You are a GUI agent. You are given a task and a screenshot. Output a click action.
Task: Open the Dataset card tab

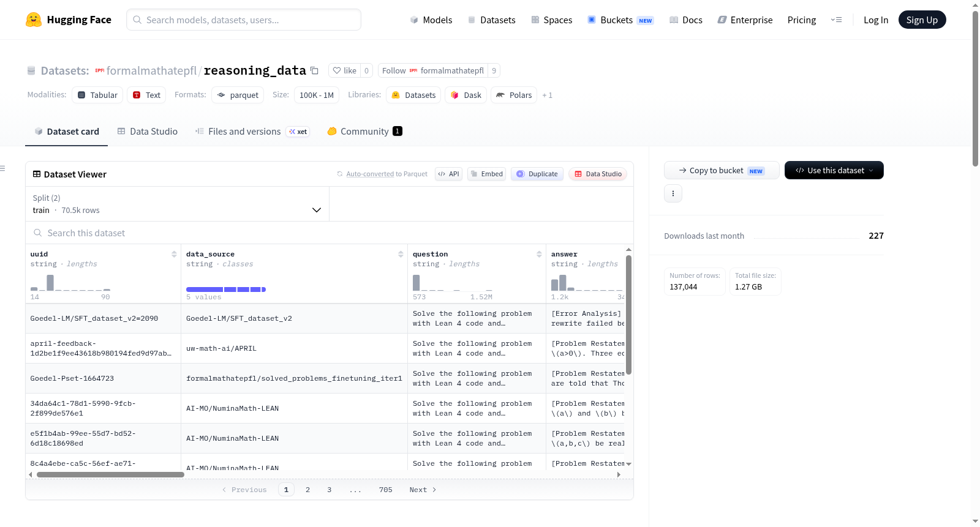tap(67, 132)
